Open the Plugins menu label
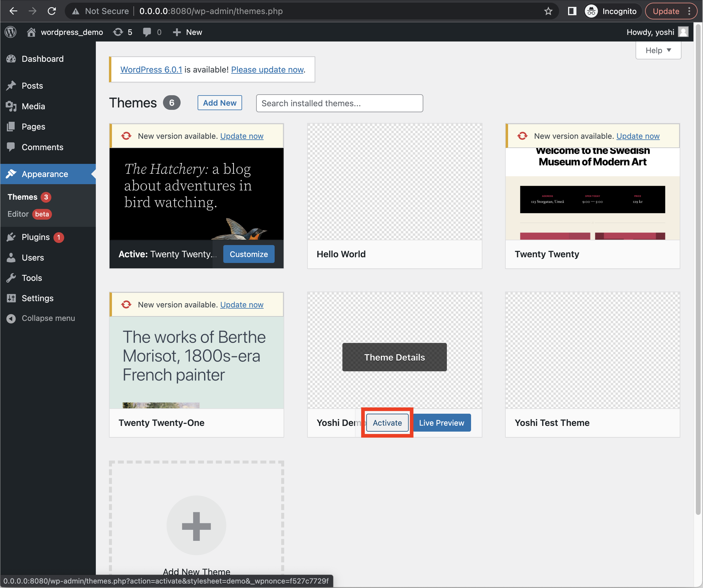Screen dimensions: 703x588 click(x=36, y=237)
